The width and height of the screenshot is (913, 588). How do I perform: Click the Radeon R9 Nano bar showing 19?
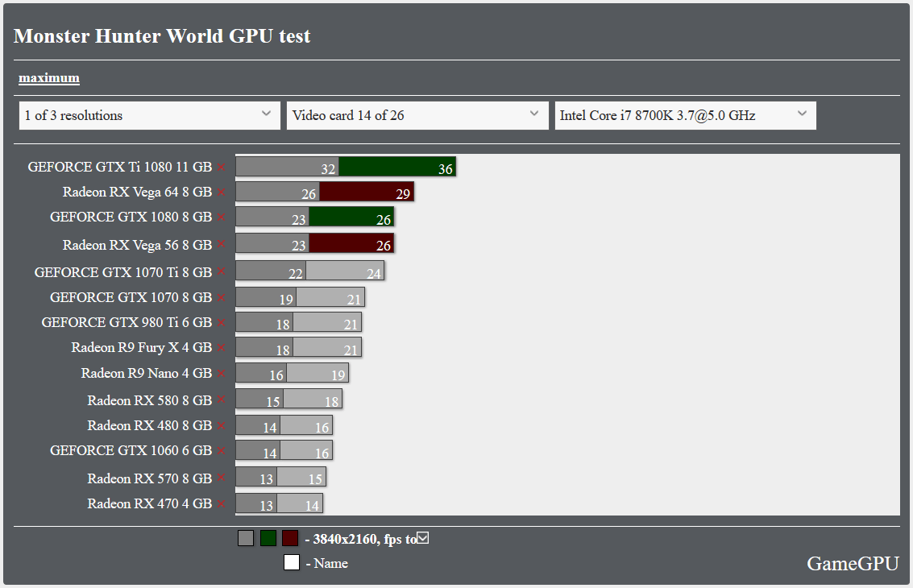[318, 373]
